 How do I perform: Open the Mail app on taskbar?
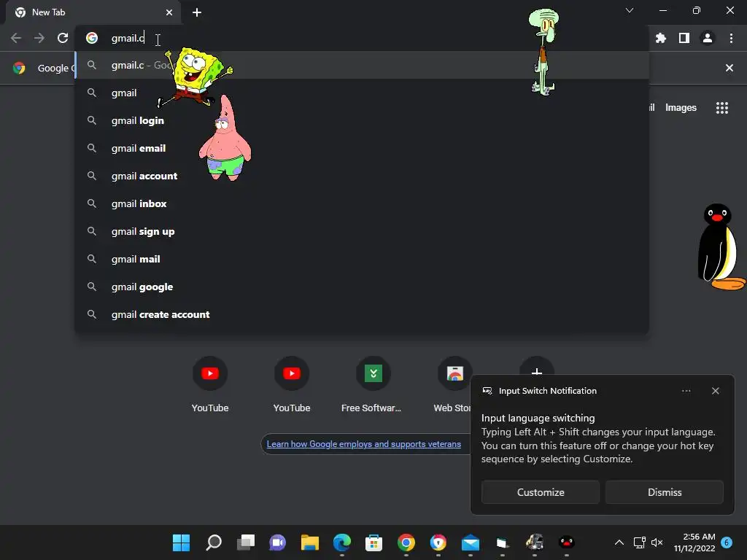click(471, 542)
